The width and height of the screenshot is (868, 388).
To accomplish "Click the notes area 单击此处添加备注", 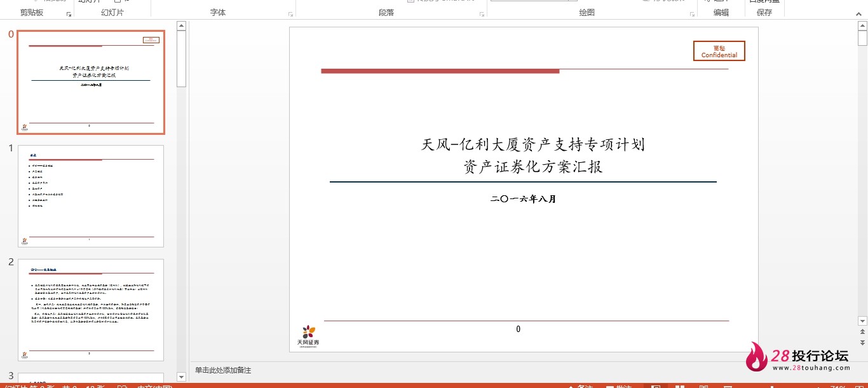I will point(223,370).
